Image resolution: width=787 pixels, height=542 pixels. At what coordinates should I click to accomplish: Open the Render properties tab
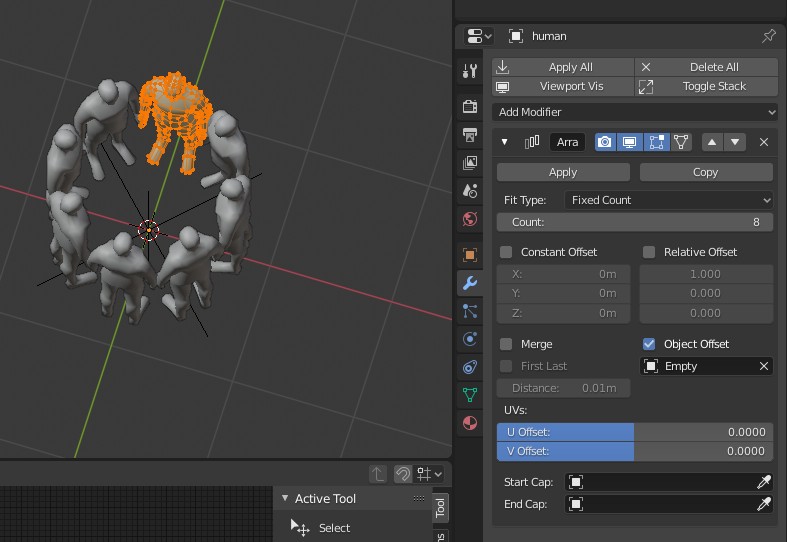click(470, 106)
